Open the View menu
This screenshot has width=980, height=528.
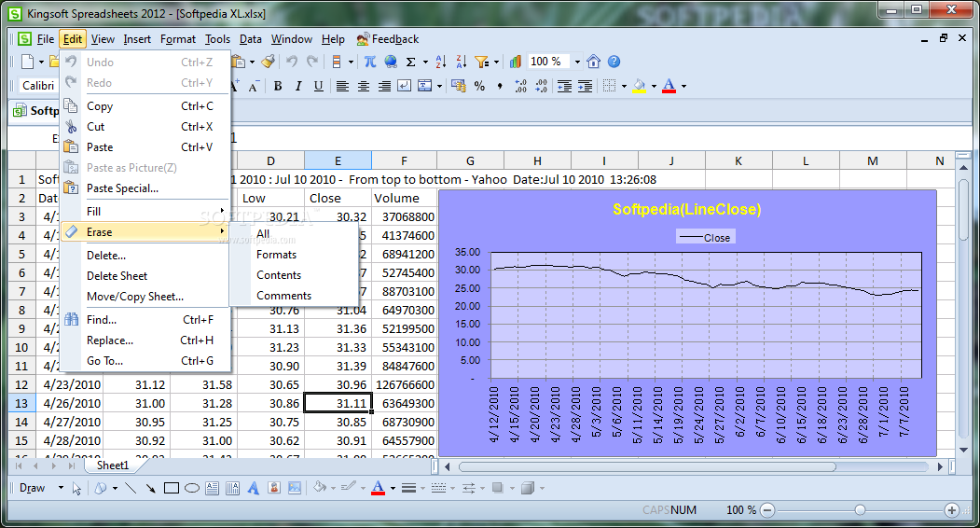pyautogui.click(x=103, y=39)
